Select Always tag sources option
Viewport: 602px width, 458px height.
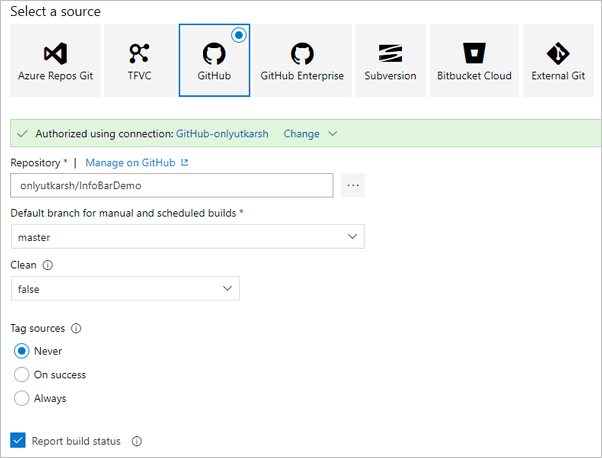[22, 398]
